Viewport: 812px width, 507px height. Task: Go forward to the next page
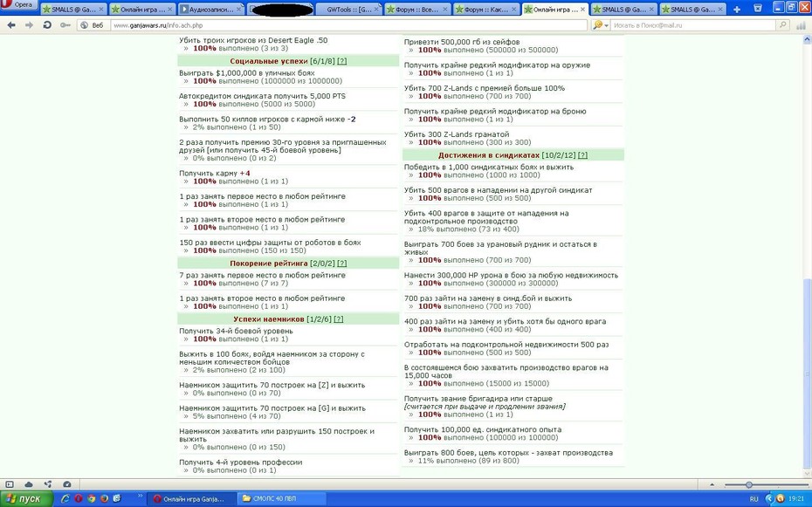point(29,24)
